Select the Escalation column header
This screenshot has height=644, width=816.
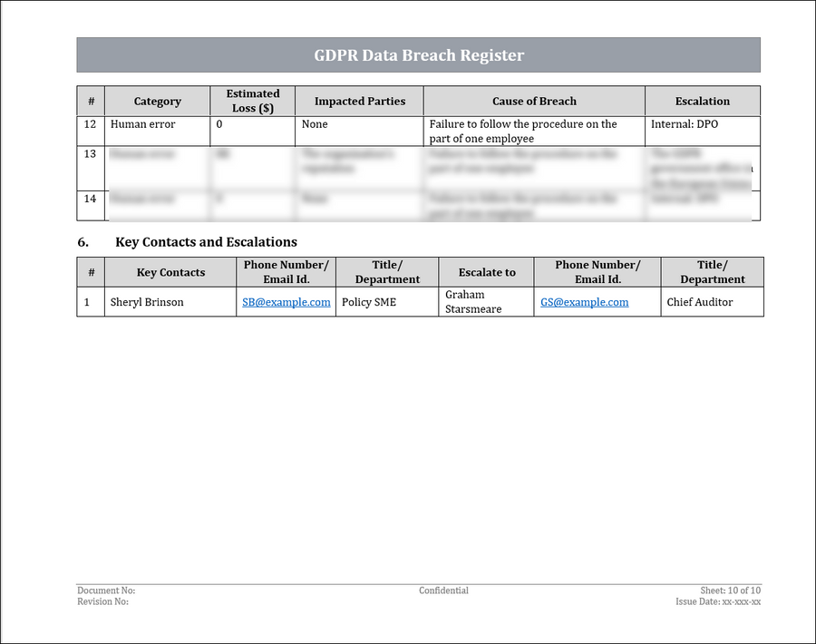tap(702, 101)
